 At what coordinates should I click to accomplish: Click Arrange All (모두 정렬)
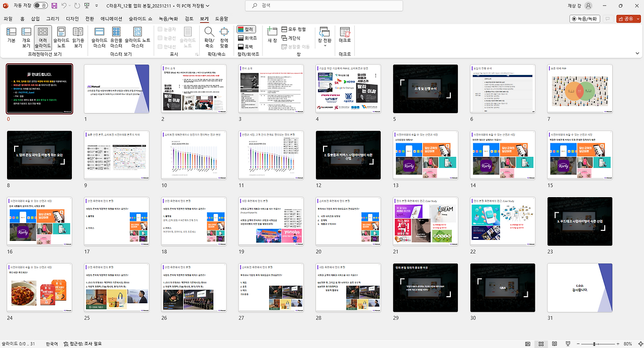pyautogui.click(x=294, y=30)
